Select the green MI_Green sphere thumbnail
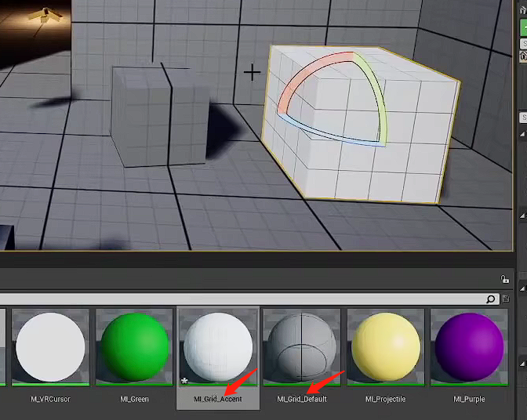Image resolution: width=527 pixels, height=420 pixels. click(x=134, y=347)
